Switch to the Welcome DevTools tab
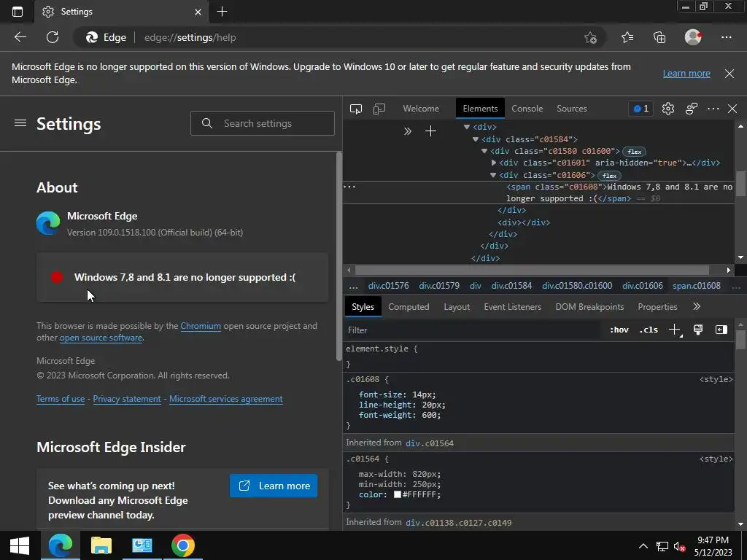747x560 pixels. (421, 109)
